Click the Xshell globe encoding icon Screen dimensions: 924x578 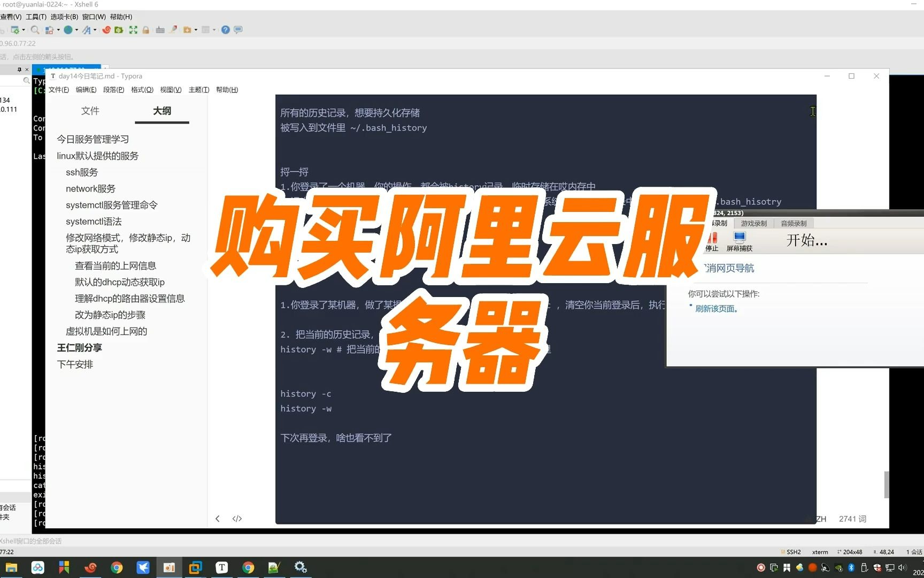(68, 30)
